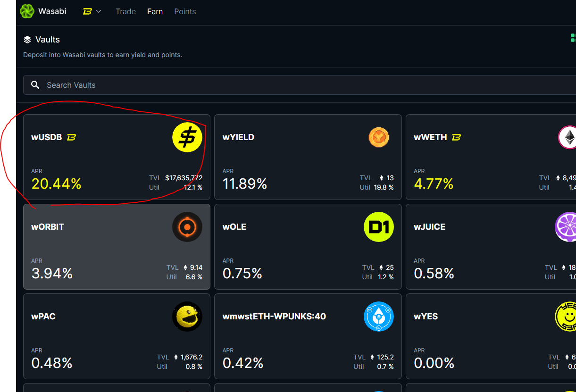Click the wYES smiley token icon

(566, 317)
